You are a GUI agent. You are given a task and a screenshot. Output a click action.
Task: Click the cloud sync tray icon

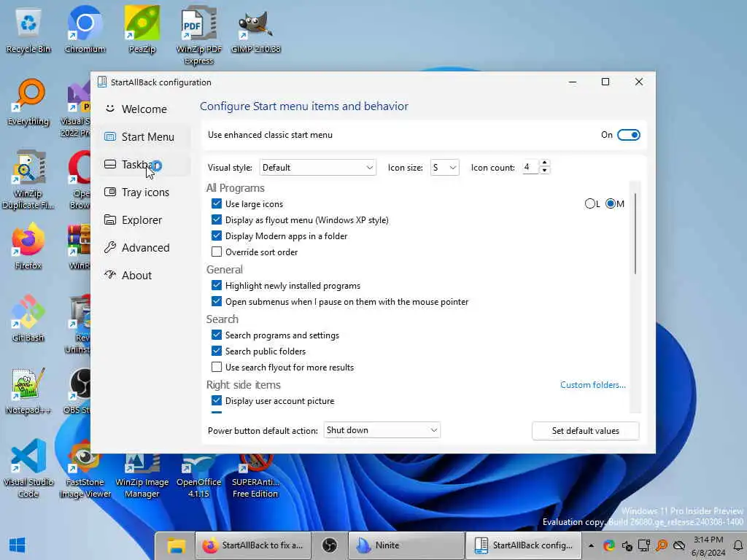click(x=679, y=545)
